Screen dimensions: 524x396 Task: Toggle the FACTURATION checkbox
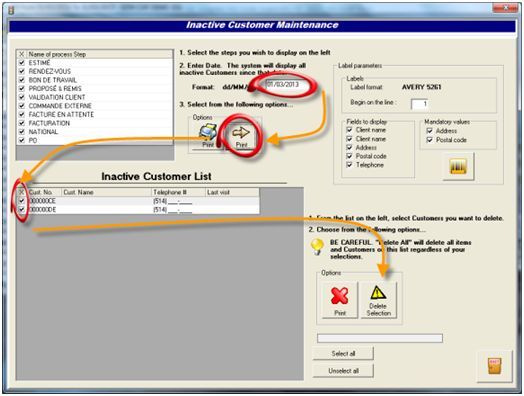(x=22, y=123)
